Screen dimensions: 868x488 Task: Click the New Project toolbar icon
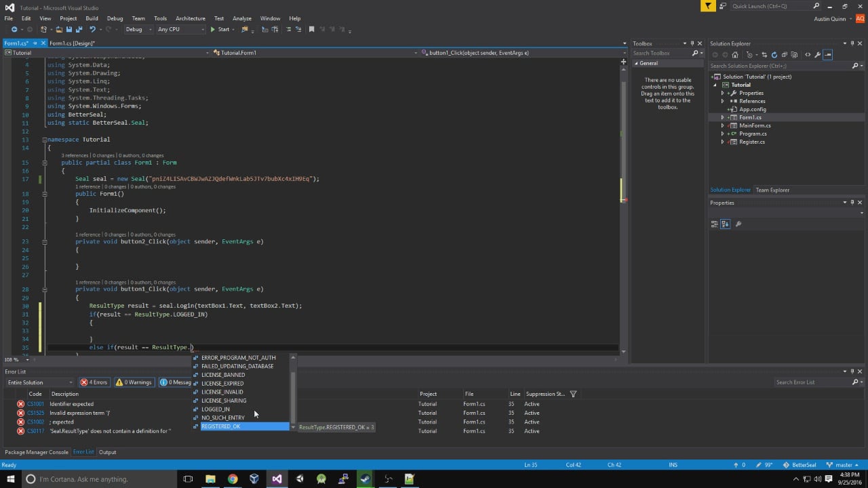point(43,29)
